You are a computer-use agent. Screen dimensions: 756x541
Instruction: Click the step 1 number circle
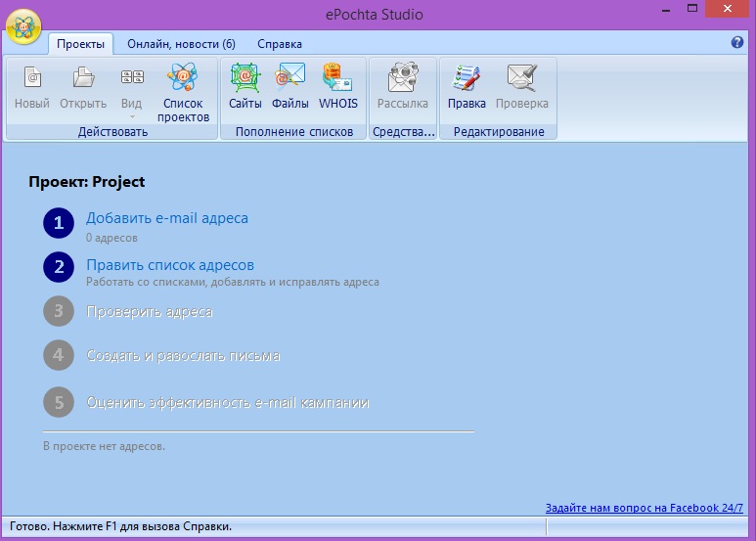click(x=59, y=223)
